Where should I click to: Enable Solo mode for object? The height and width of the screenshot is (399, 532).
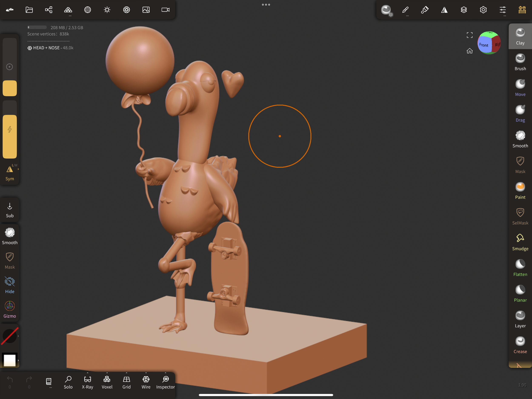68,382
